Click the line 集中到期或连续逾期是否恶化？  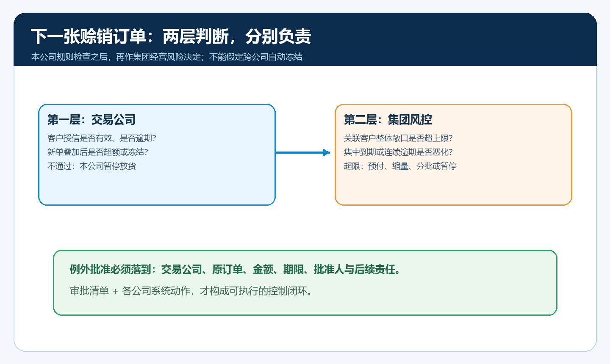click(x=399, y=152)
